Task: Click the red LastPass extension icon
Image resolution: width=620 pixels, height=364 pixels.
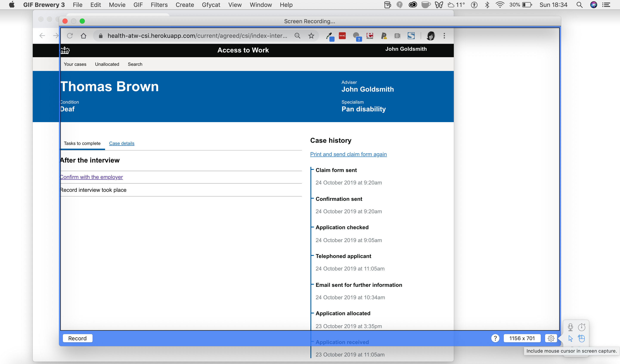Action: coord(342,36)
